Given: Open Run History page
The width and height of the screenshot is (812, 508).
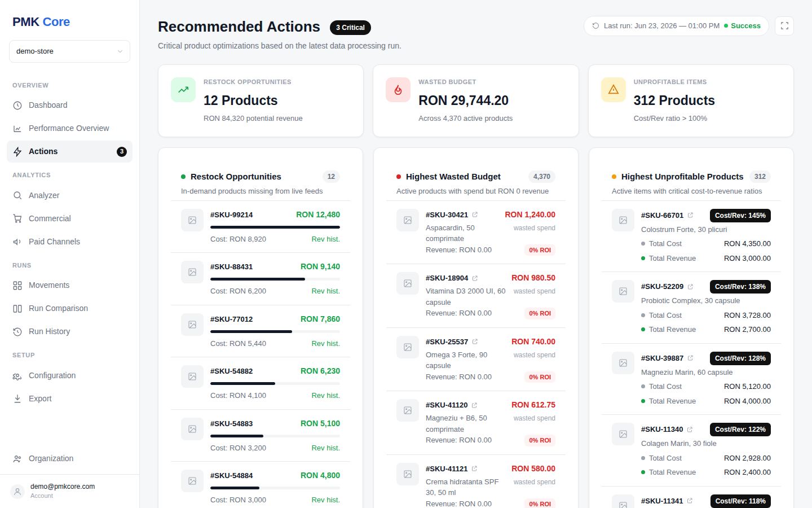Looking at the screenshot, I should coord(69,332).
